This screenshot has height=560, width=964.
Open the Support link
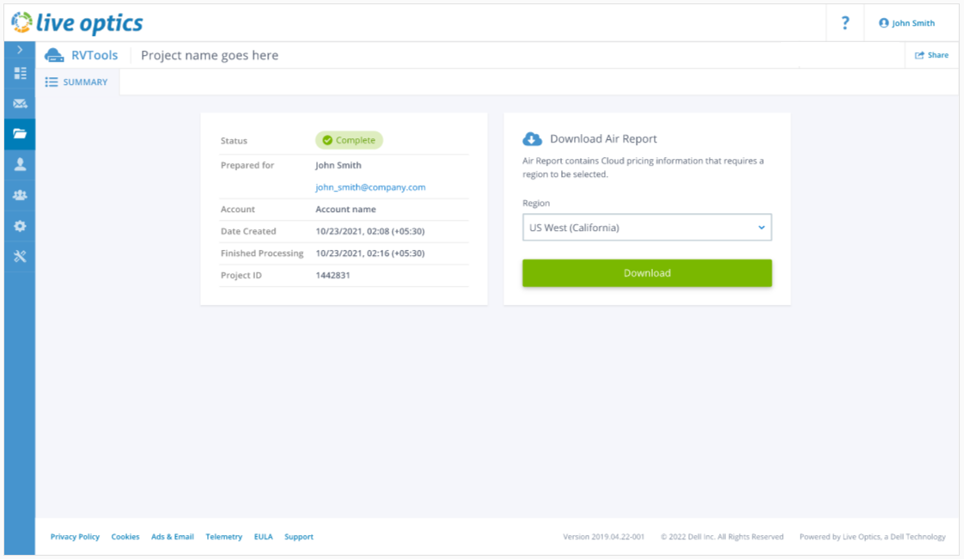[x=299, y=537]
